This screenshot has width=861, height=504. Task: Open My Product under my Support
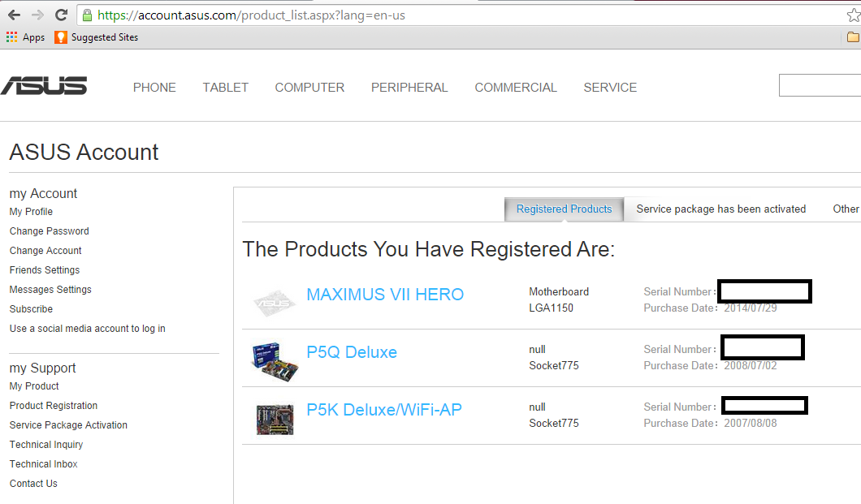click(34, 386)
